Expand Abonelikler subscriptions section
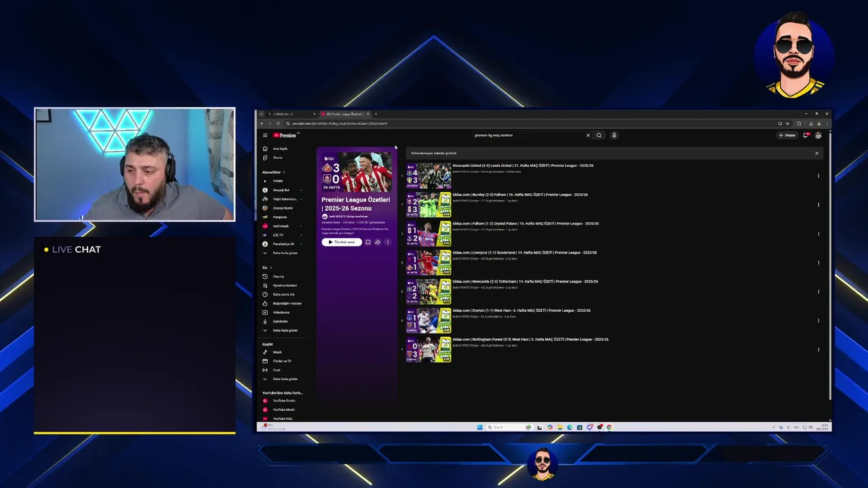868x488 pixels. (274, 172)
